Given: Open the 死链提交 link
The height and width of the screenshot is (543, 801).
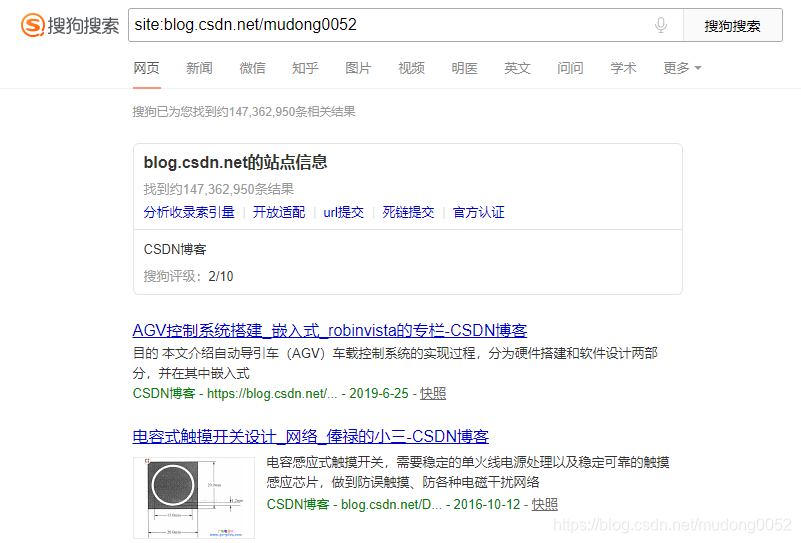Looking at the screenshot, I should pyautogui.click(x=408, y=212).
